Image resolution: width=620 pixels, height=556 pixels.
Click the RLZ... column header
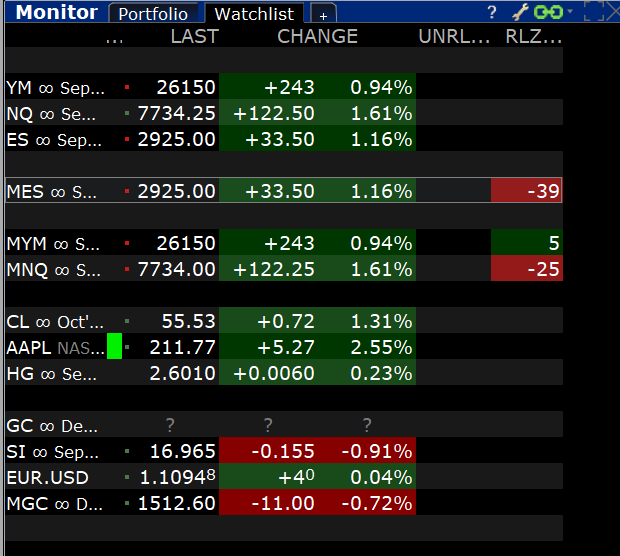(533, 36)
